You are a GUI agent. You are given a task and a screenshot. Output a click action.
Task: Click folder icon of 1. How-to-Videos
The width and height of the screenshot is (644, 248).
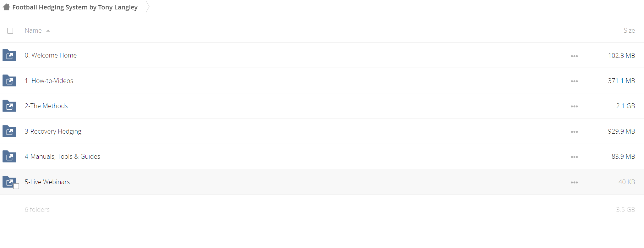click(x=9, y=80)
